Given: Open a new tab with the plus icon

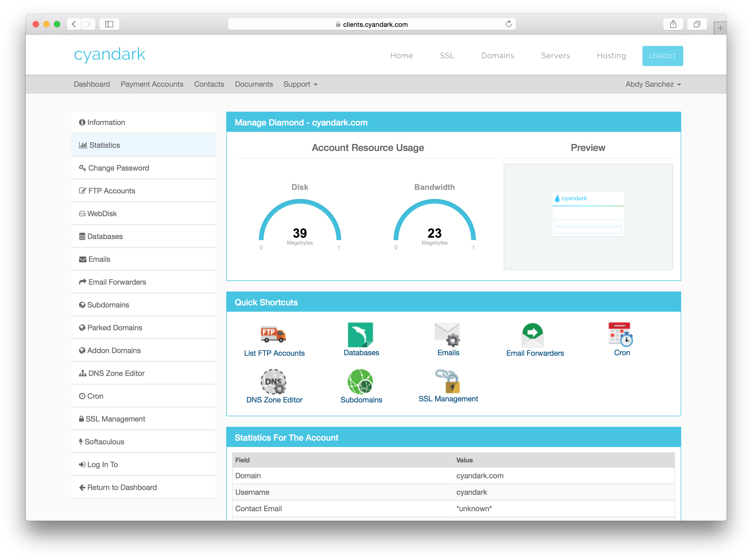Looking at the screenshot, I should point(720,28).
